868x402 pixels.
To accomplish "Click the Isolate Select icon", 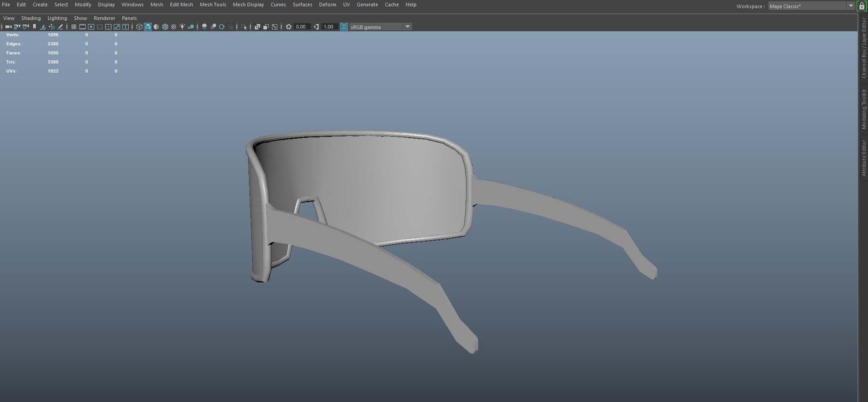I will (x=244, y=27).
